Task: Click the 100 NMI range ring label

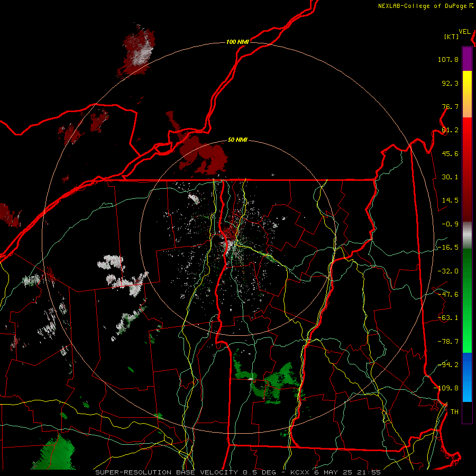Action: pos(237,42)
